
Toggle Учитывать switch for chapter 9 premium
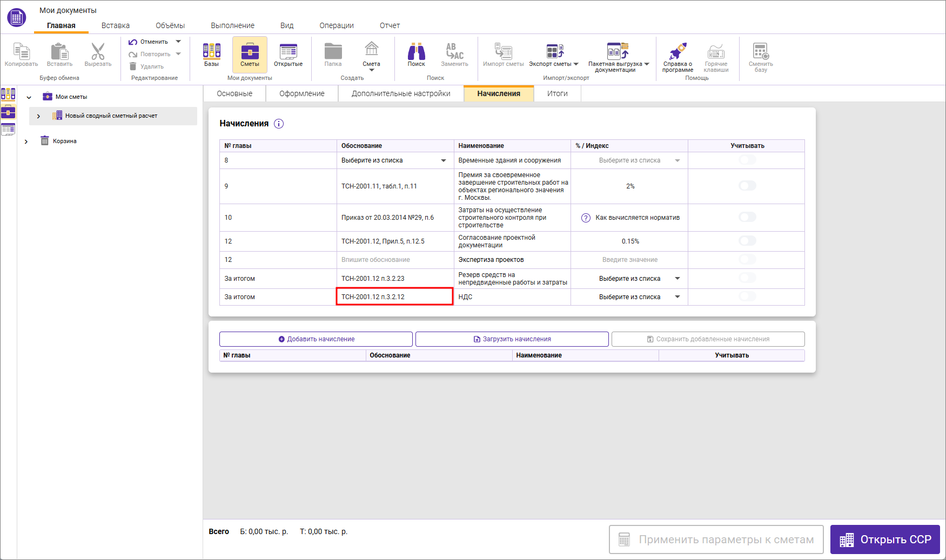(747, 186)
